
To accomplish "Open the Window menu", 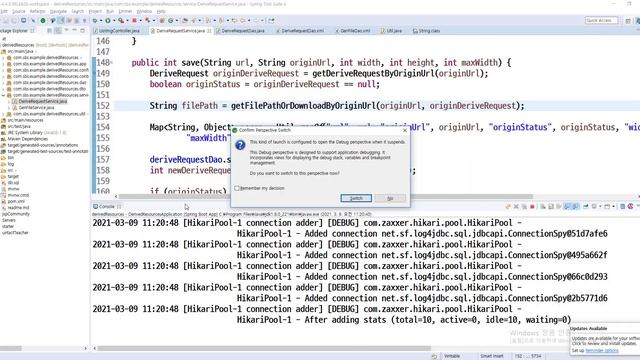I will [144, 11].
